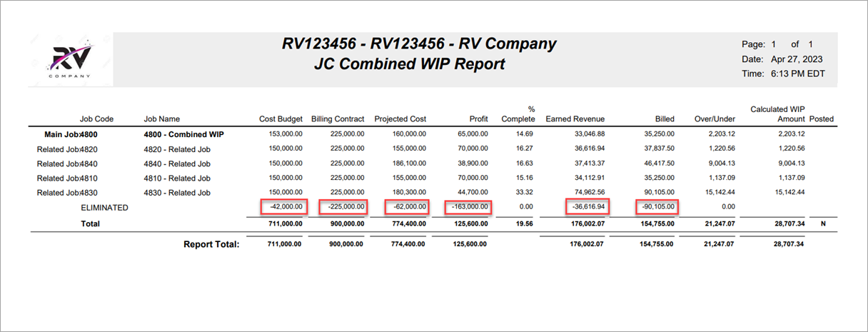Select the 'Related Job:4840' job code
The image size is (868, 332).
point(67,164)
